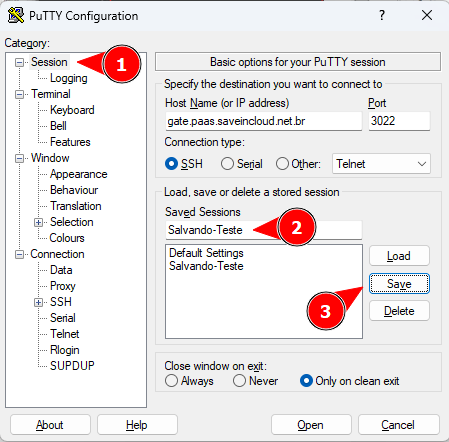The width and height of the screenshot is (449, 442).
Task: Select the SSH connection type radio
Action: (172, 164)
